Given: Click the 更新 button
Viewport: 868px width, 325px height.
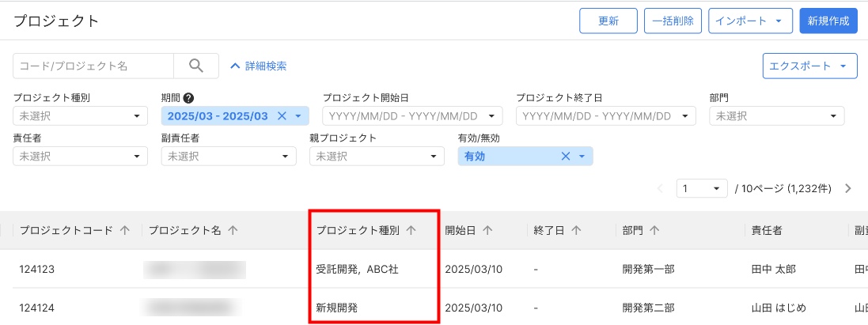Looking at the screenshot, I should click(608, 21).
